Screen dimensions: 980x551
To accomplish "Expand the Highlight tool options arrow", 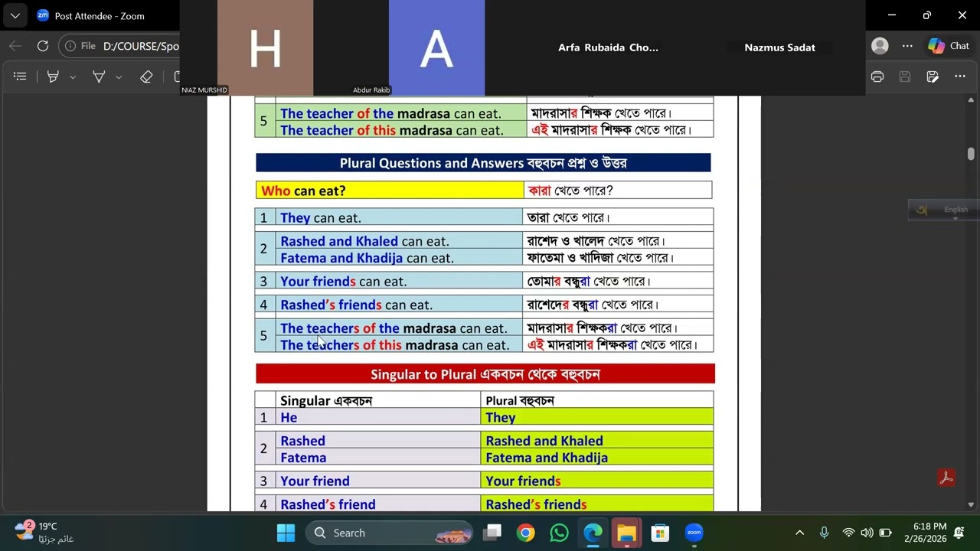I will tap(73, 77).
